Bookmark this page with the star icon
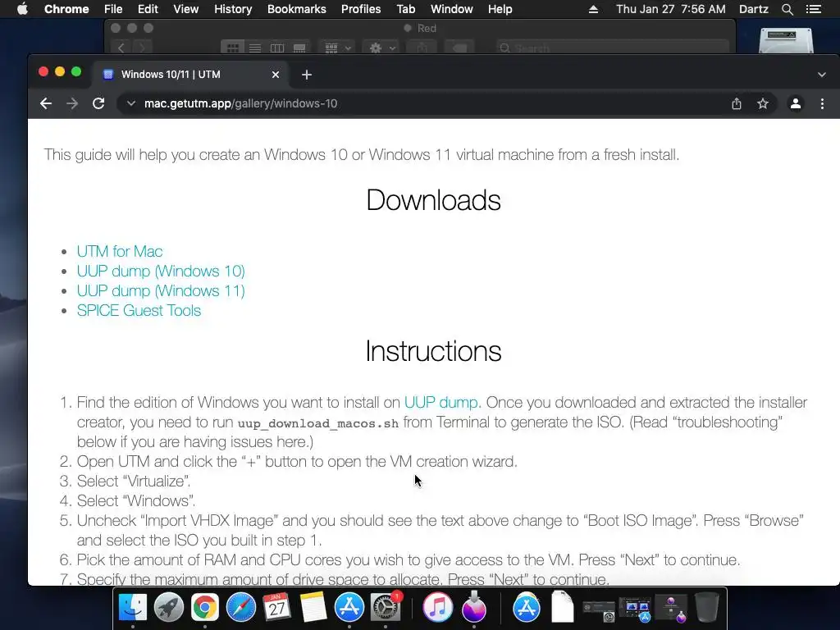The height and width of the screenshot is (630, 840). tap(763, 103)
